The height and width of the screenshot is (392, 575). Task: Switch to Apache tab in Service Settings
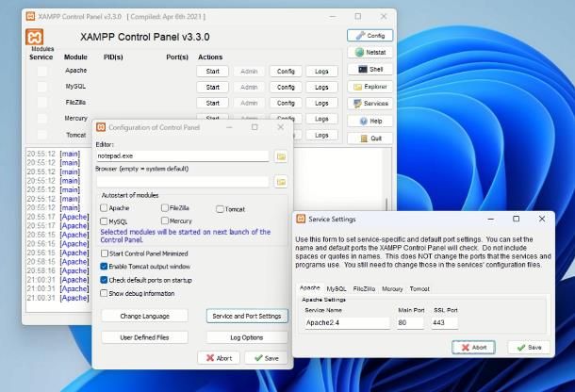pos(310,288)
